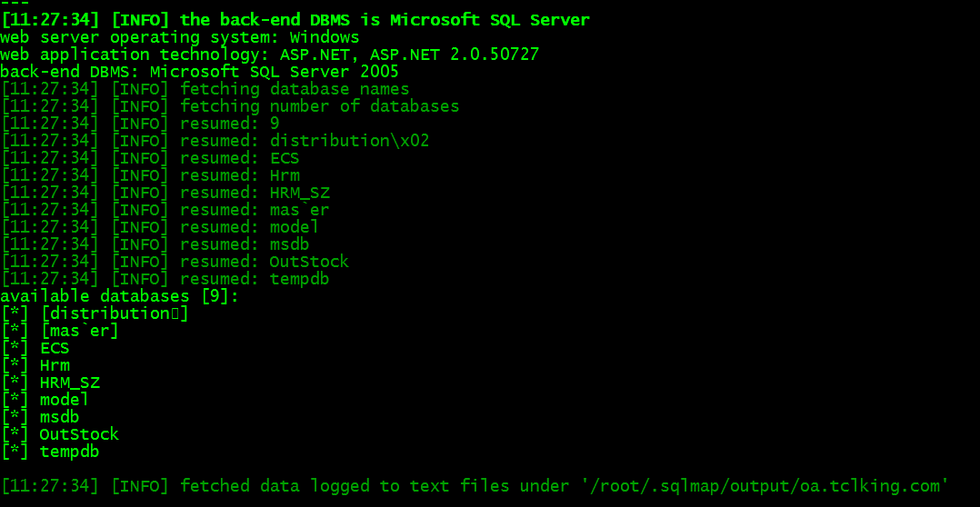980x507 pixels.
Task: Click the OutStock database list entry
Action: tap(60, 434)
